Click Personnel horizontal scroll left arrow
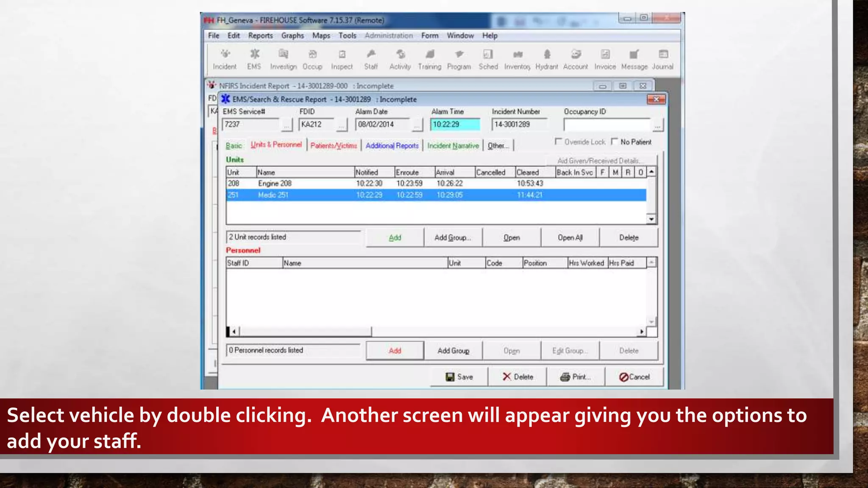The width and height of the screenshot is (868, 488). point(234,332)
